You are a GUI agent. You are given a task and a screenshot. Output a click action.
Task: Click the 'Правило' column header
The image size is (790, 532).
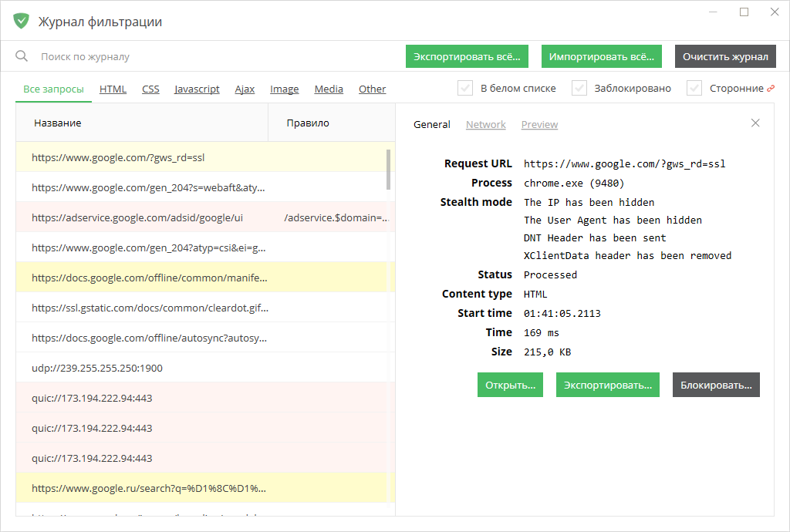(332, 123)
